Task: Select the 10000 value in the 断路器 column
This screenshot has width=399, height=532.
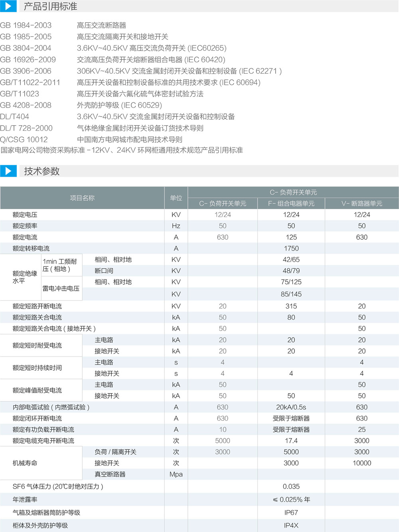Action: pos(361,463)
